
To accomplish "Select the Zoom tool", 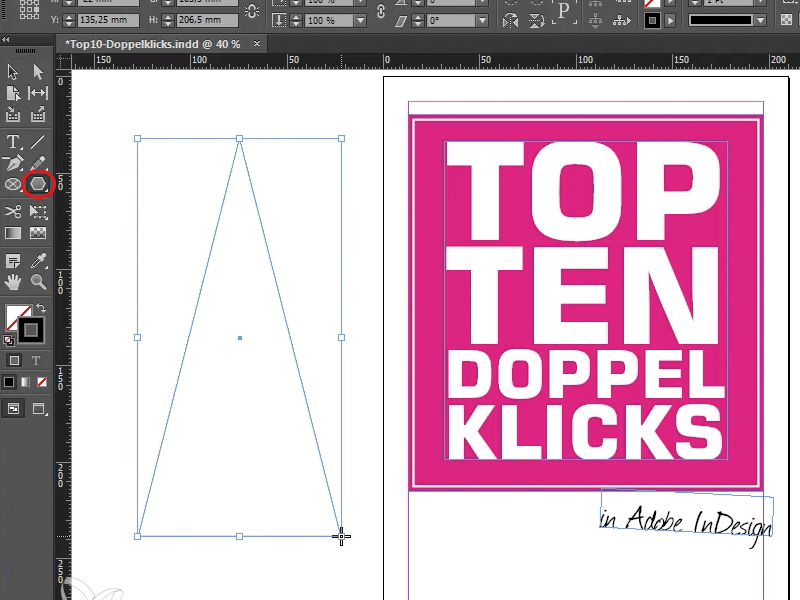I will pos(38,282).
